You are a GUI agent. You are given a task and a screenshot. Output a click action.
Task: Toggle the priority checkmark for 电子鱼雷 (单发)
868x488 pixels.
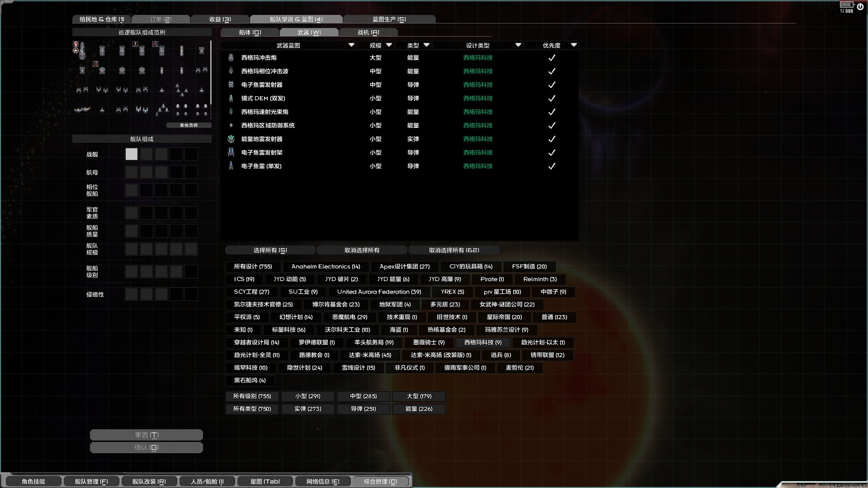point(552,166)
